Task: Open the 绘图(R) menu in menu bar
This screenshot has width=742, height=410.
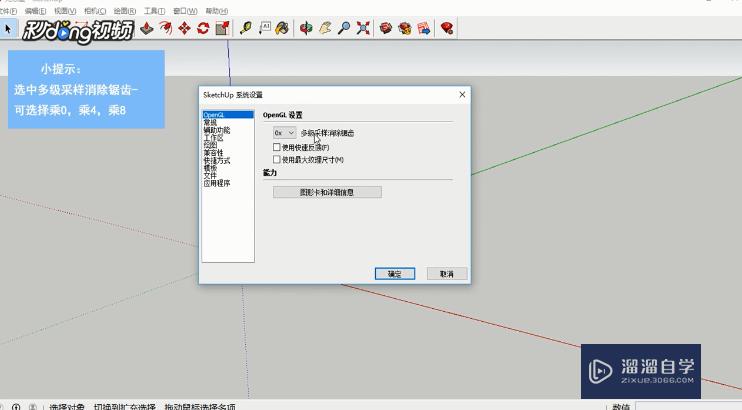Action: click(124, 10)
